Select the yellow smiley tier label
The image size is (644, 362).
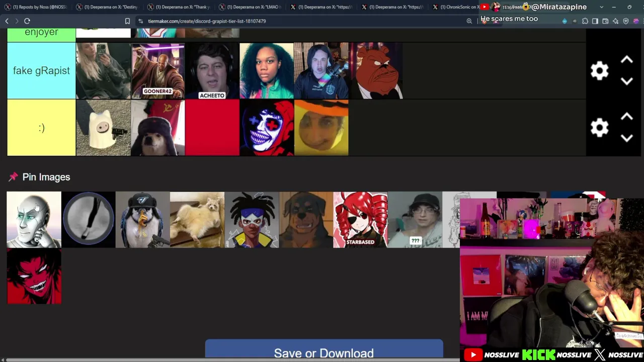tap(41, 128)
